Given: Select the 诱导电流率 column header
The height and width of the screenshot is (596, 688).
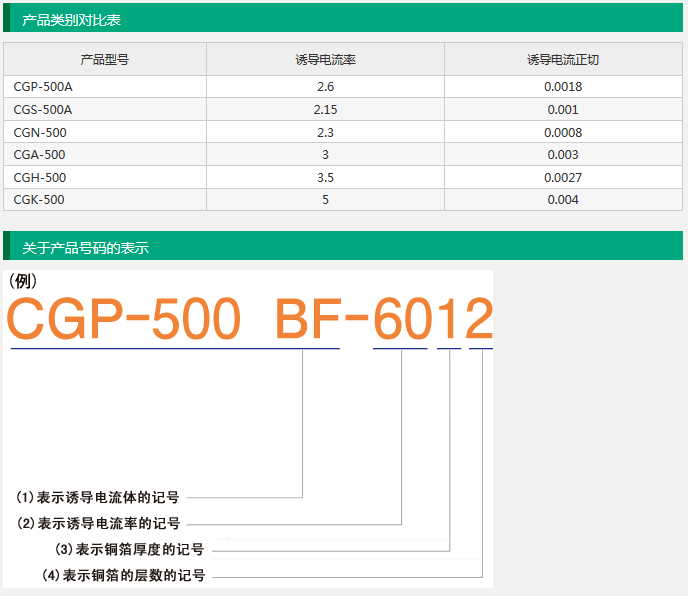Looking at the screenshot, I should (324, 60).
